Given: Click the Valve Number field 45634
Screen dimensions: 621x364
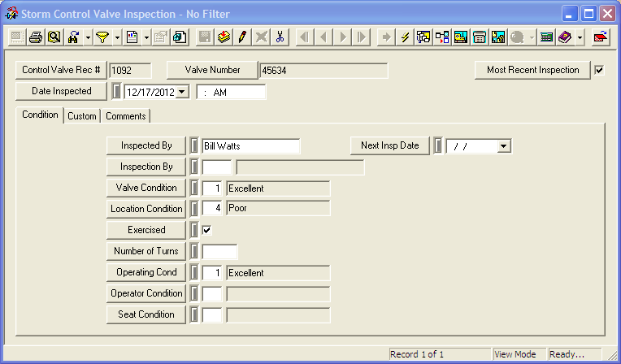Looking at the screenshot, I should click(324, 71).
